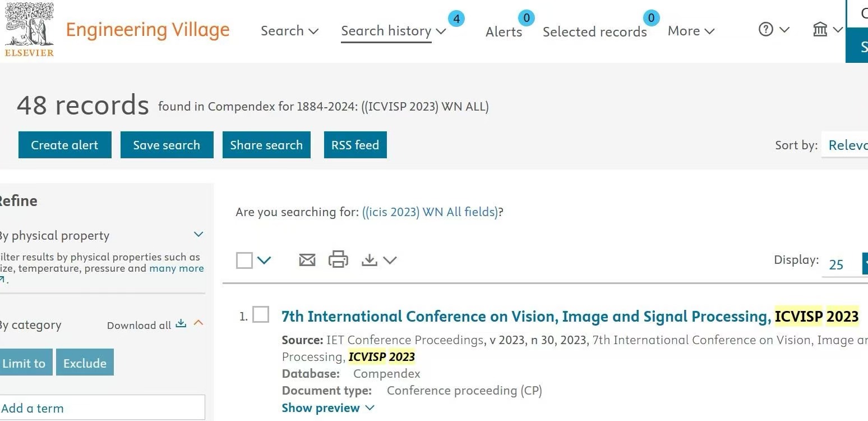Open the Search history menu
This screenshot has width=868, height=421.
(x=394, y=31)
